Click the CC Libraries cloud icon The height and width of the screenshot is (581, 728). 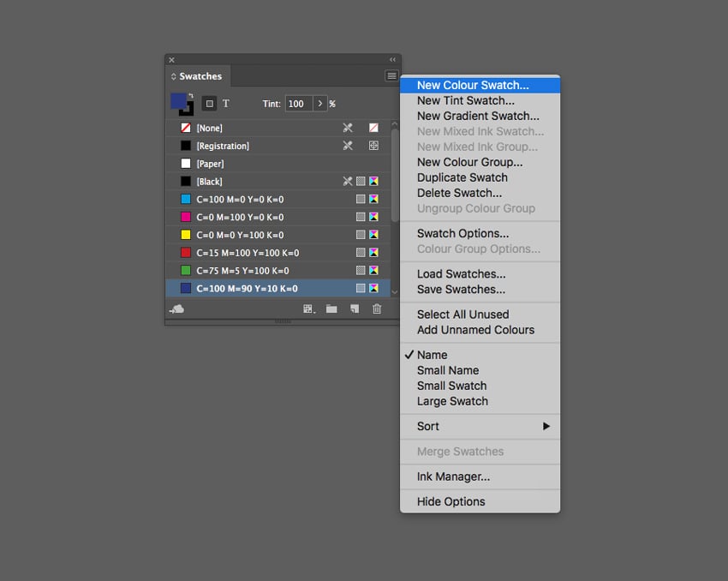pos(176,308)
